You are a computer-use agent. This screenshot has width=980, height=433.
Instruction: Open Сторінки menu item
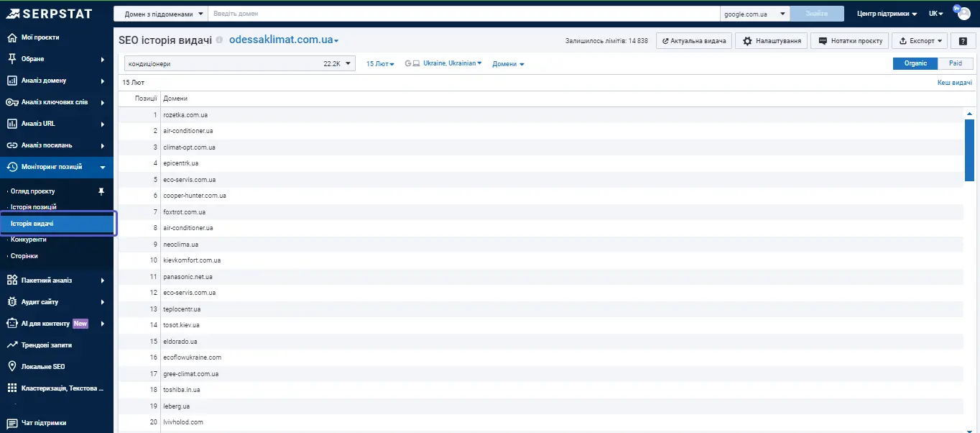(24, 256)
